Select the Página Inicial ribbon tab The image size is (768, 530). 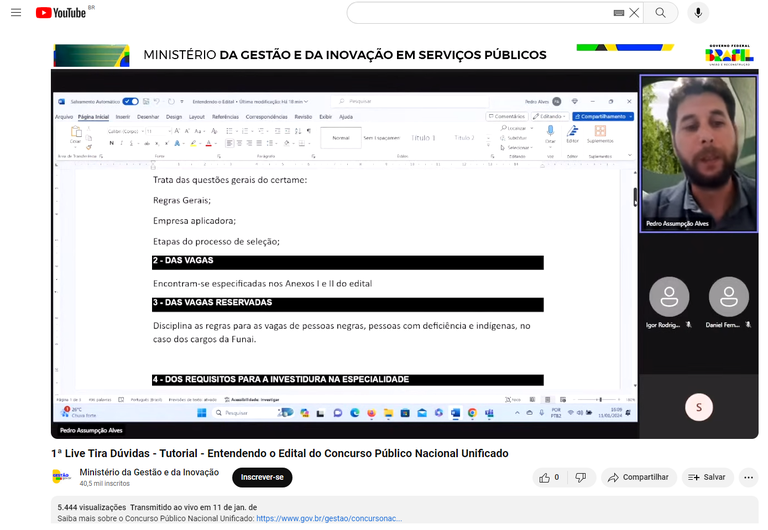93,117
